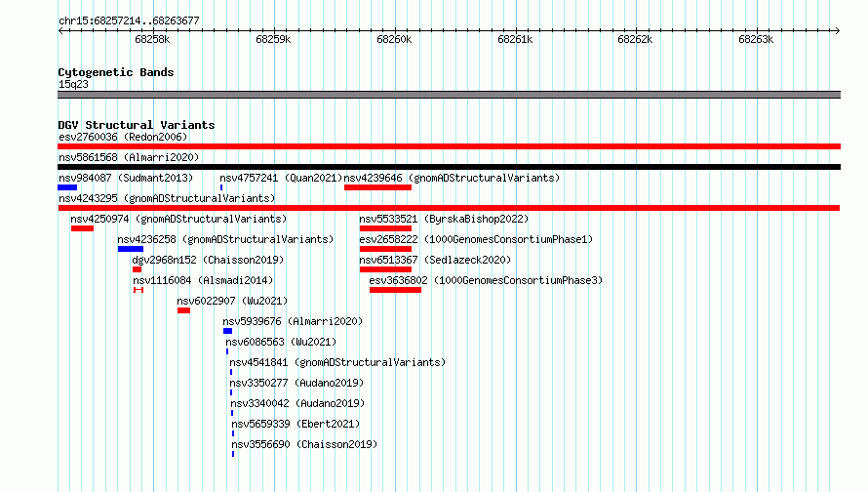Click the ruler's right arrowhead
This screenshot has height=492, width=868.
tap(838, 31)
